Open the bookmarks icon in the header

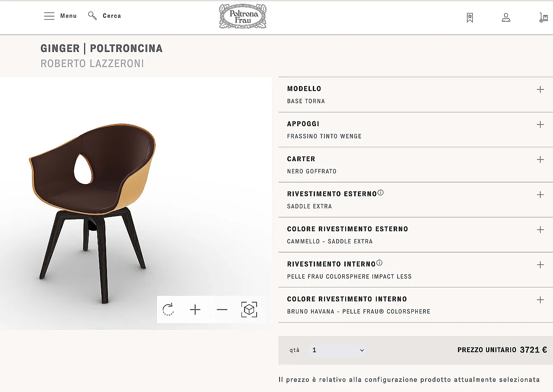pos(469,18)
